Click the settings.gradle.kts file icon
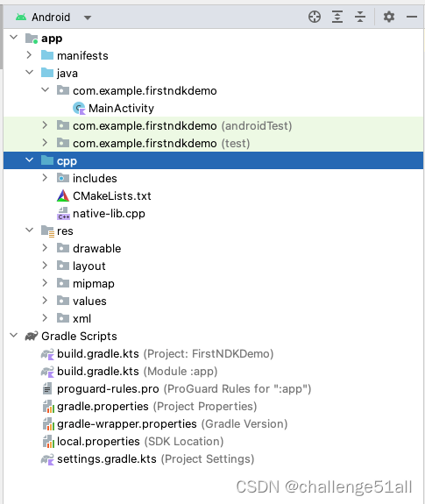 (x=47, y=459)
